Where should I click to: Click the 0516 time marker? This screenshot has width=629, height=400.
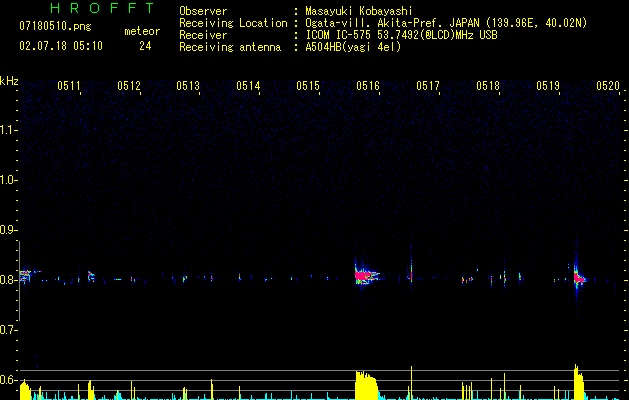(x=368, y=86)
